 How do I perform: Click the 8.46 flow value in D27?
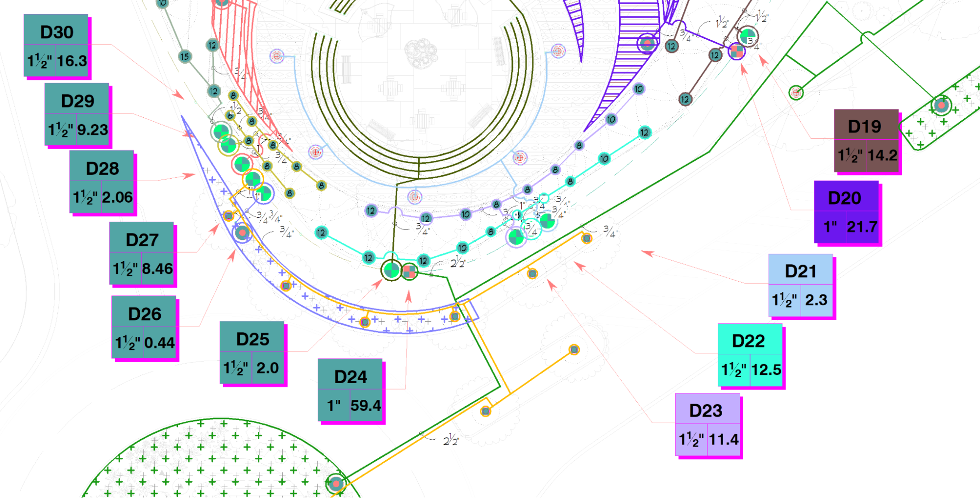coord(157,269)
